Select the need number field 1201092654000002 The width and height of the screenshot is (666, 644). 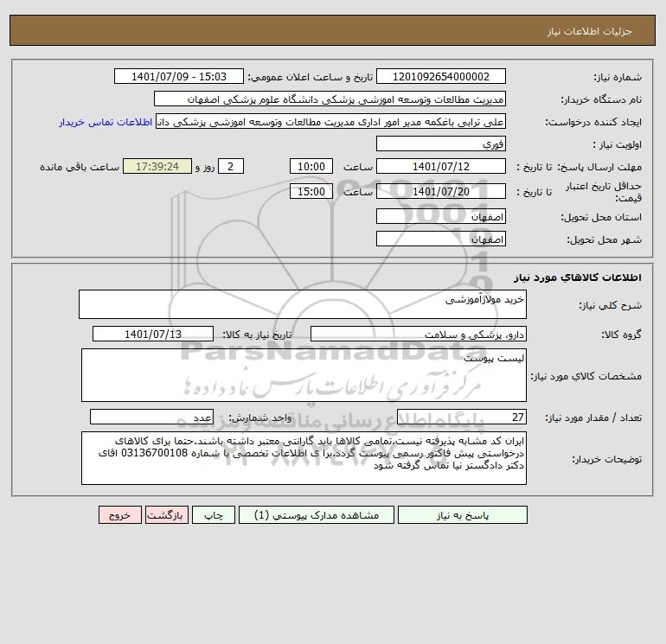(441, 76)
